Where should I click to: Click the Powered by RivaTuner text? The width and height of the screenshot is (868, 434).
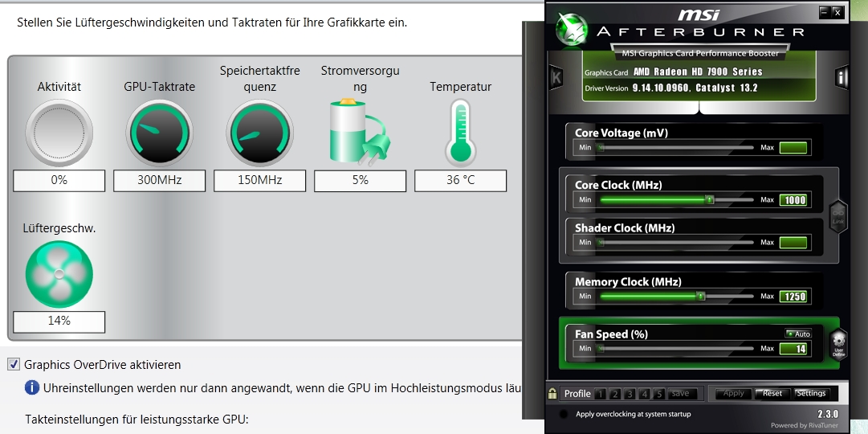coord(805,426)
